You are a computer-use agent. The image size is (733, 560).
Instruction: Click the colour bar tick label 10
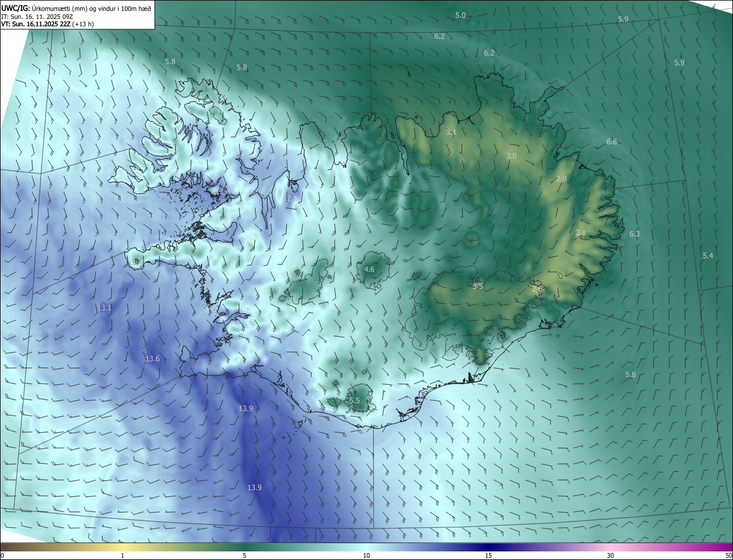tap(366, 555)
